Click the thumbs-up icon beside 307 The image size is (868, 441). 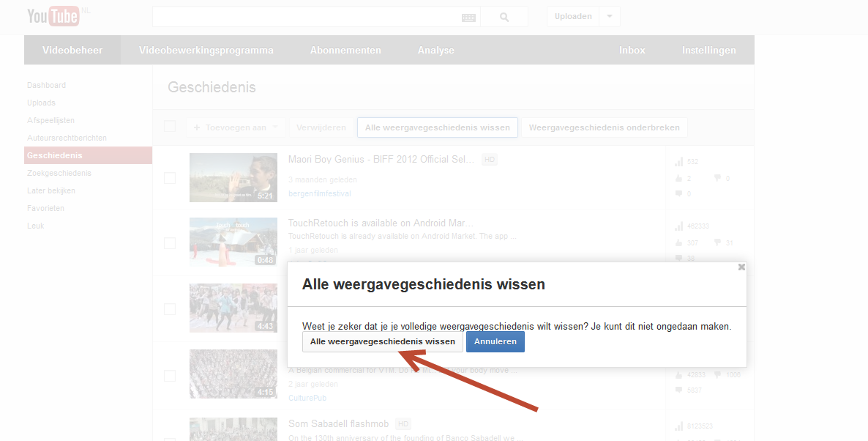[678, 242]
